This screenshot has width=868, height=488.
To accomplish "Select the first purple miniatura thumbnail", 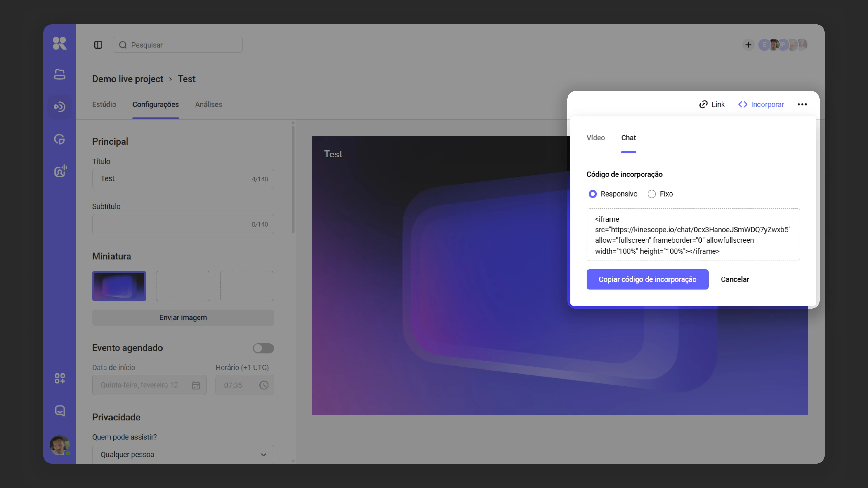I will pos(119,286).
